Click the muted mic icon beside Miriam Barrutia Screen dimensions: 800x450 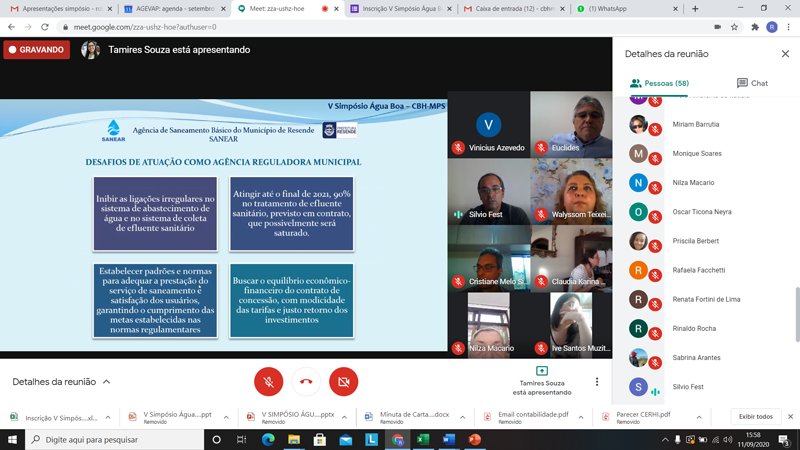pos(656,124)
